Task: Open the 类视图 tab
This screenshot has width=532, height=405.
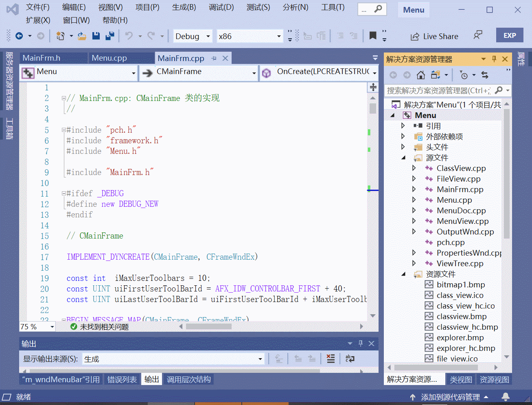Action: point(461,379)
